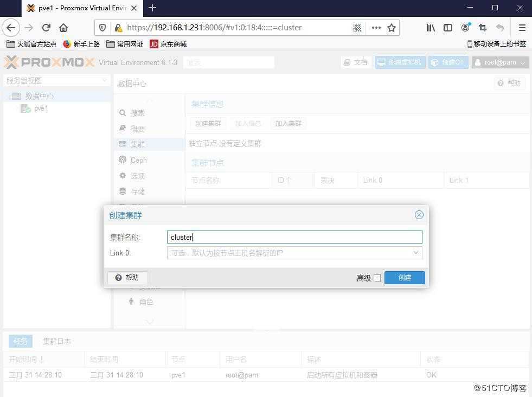Click 创建虚拟机 button

[400, 62]
